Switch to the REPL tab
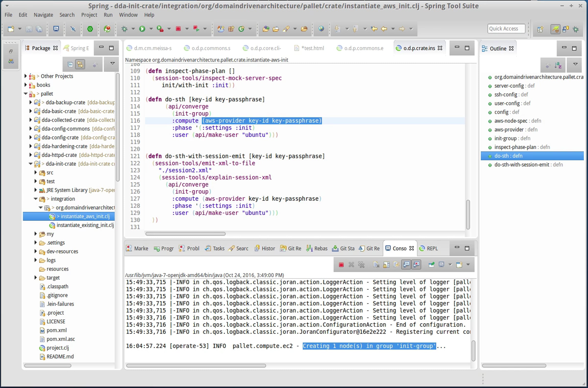 429,249
